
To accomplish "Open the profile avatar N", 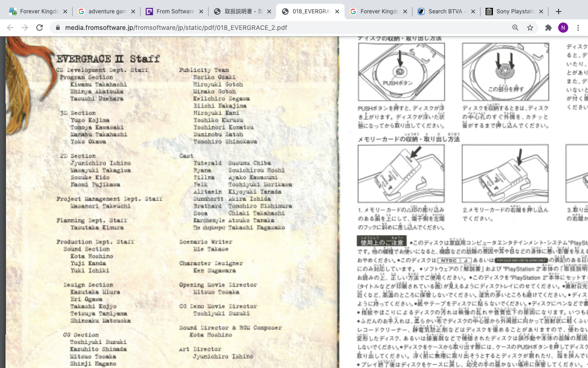I will click(563, 28).
